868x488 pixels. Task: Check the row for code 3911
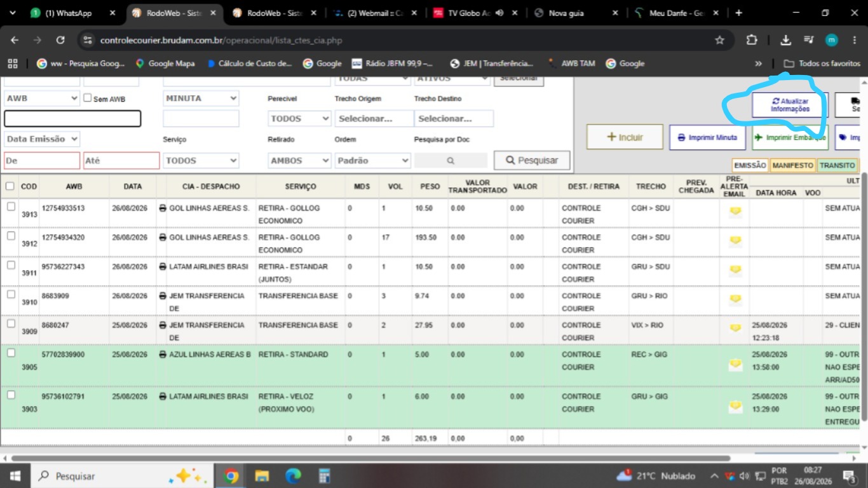click(11, 266)
